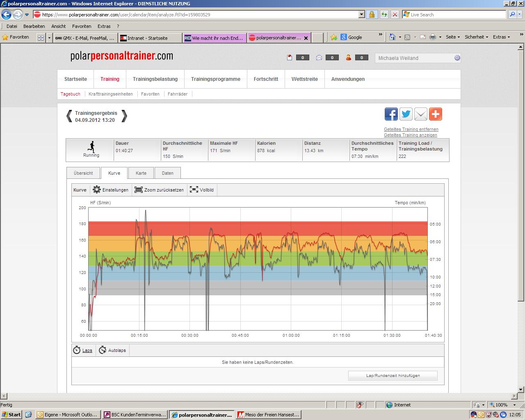The height and width of the screenshot is (420, 525).
Task: Share training on Facebook icon
Action: click(x=391, y=114)
